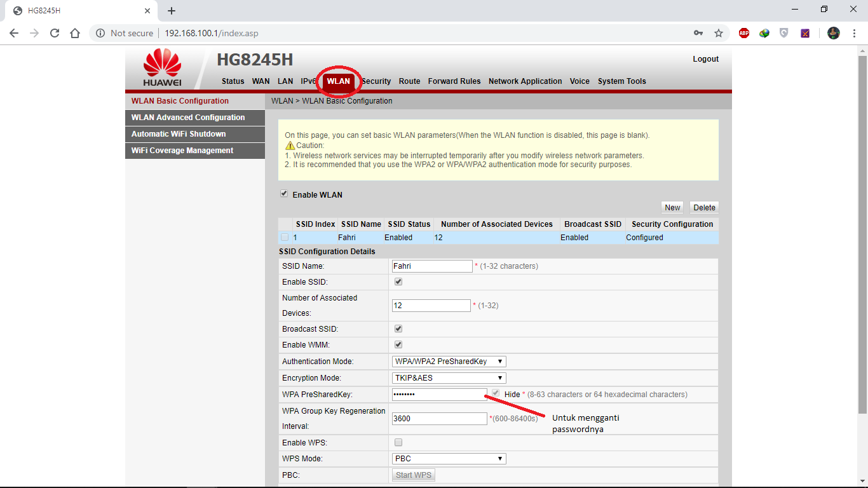View site information for Not secure

pyautogui.click(x=125, y=33)
